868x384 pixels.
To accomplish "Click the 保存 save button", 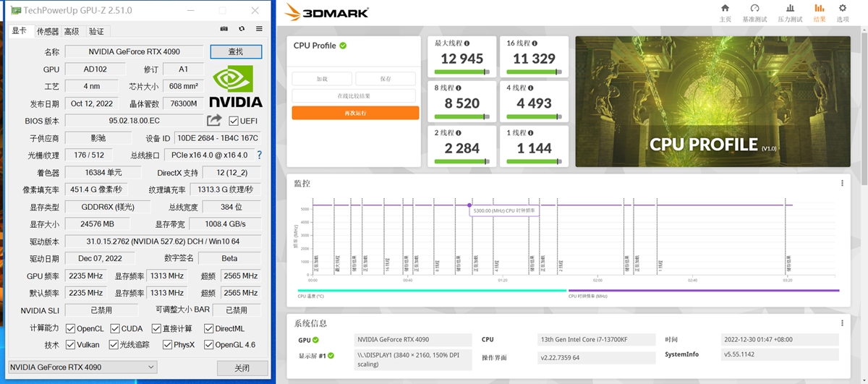I will coord(386,79).
